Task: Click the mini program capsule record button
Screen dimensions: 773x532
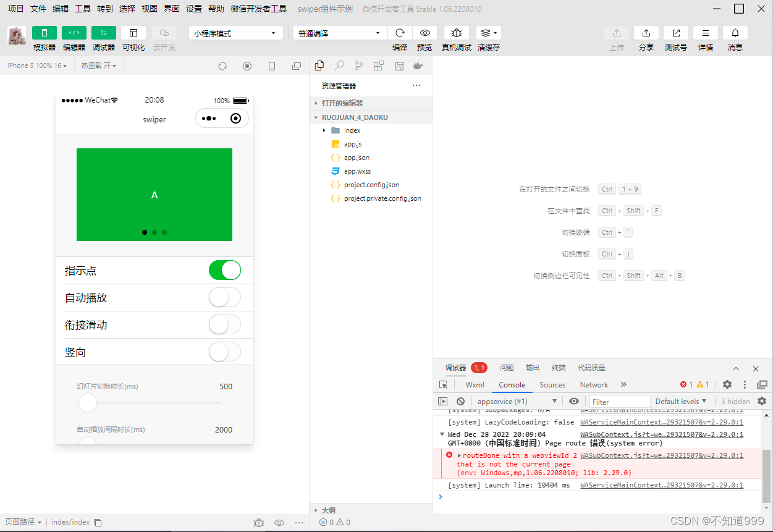Action: pos(235,119)
